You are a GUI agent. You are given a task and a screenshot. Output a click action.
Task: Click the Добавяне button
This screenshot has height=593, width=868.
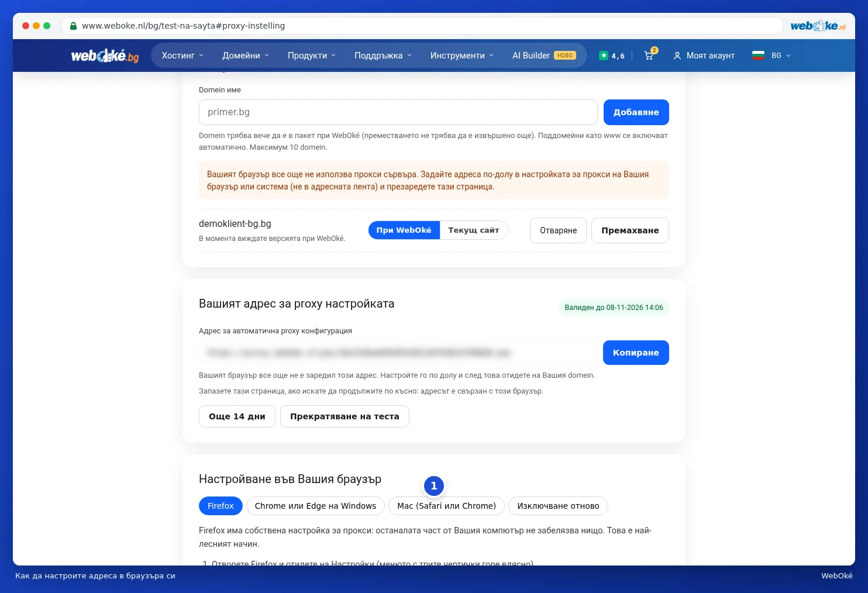(x=636, y=112)
